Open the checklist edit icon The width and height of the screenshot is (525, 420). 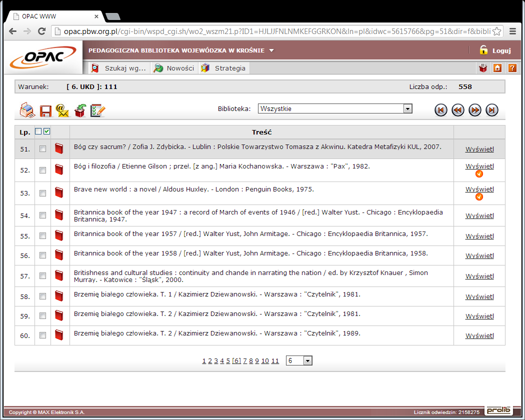(x=98, y=110)
